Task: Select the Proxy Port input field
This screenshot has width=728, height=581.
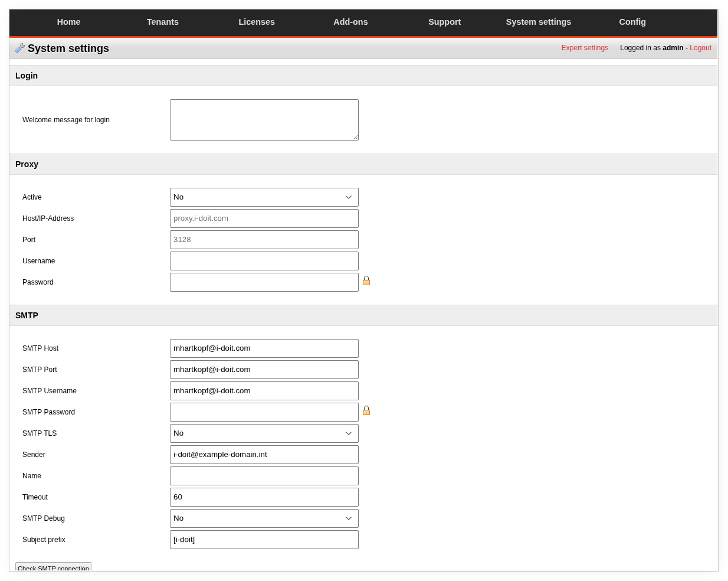Action: point(264,240)
